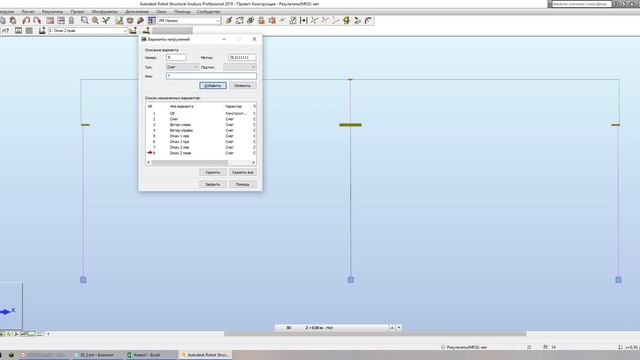Click the arc tool icon at the toolbar end

(x=368, y=20)
